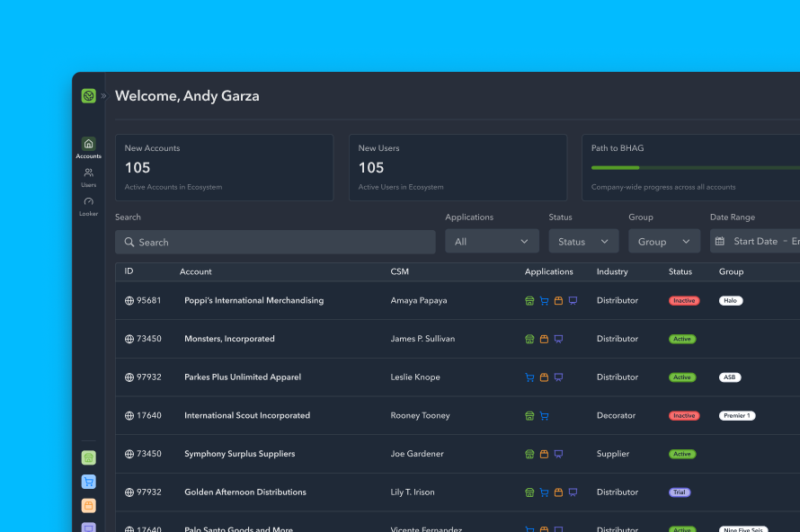The width and height of the screenshot is (800, 532).
Task: Toggle the Active status on Symphony Surplus Suppliers
Action: tap(682, 454)
